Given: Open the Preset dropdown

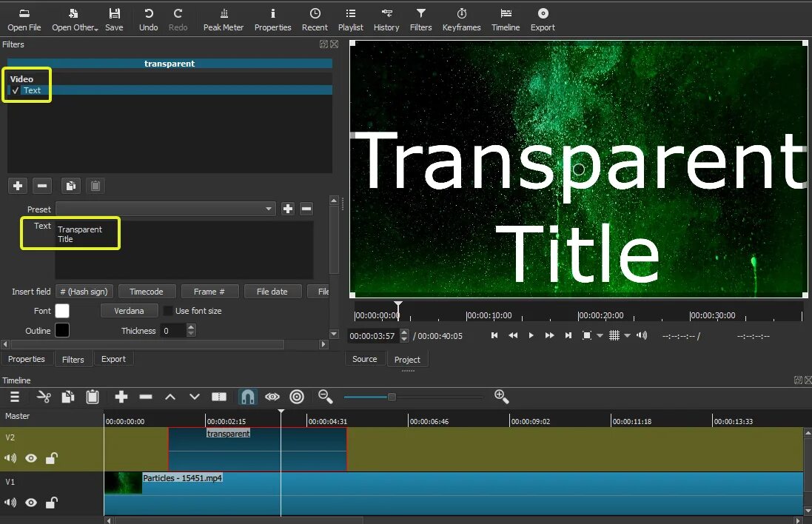Looking at the screenshot, I should pyautogui.click(x=166, y=209).
